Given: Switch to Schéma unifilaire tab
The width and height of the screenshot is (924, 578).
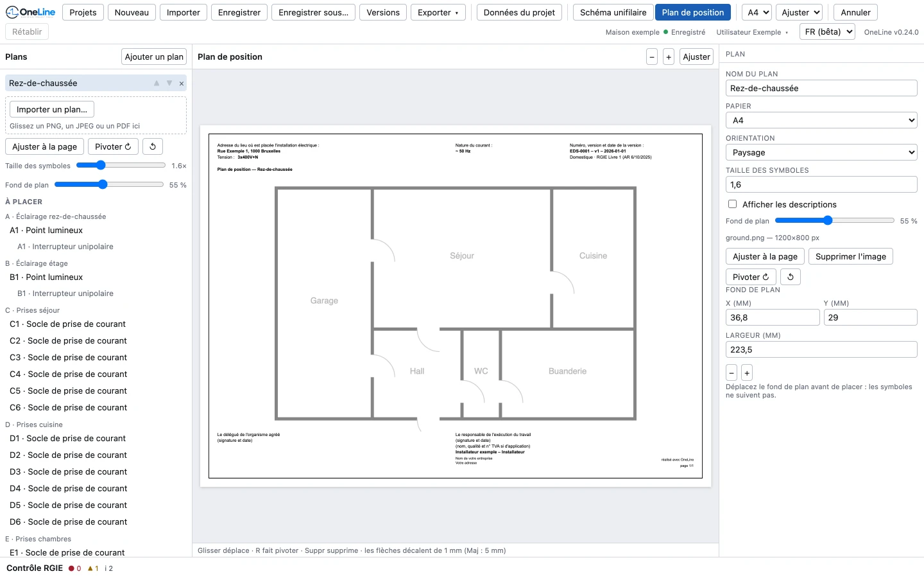Looking at the screenshot, I should pyautogui.click(x=613, y=12).
